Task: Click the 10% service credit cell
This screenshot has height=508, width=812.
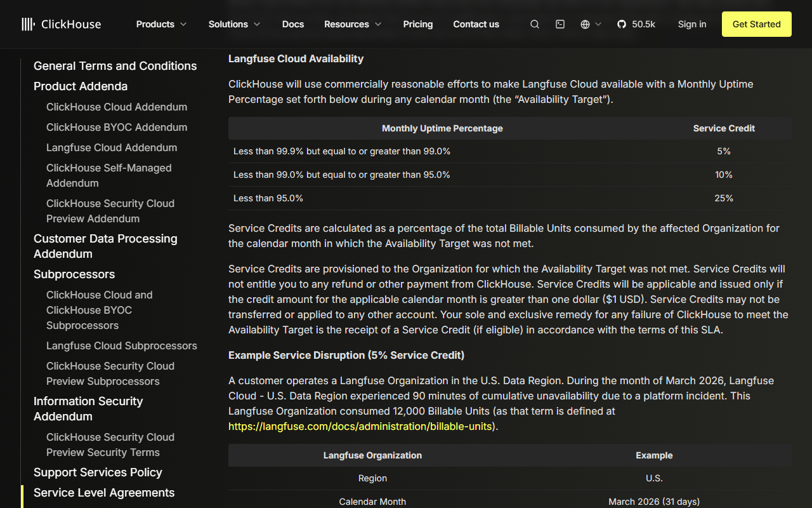Action: [x=724, y=175]
